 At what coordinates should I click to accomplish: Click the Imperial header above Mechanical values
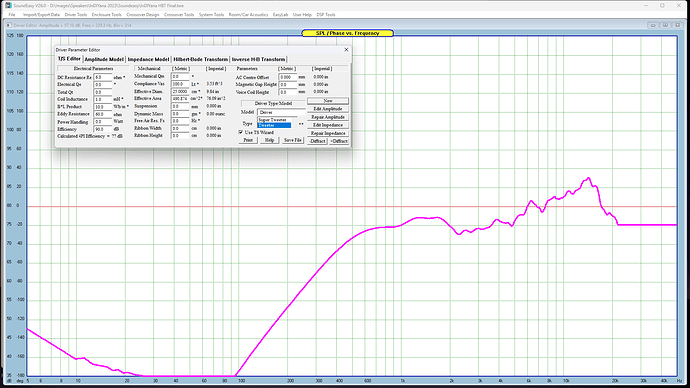tap(216, 69)
